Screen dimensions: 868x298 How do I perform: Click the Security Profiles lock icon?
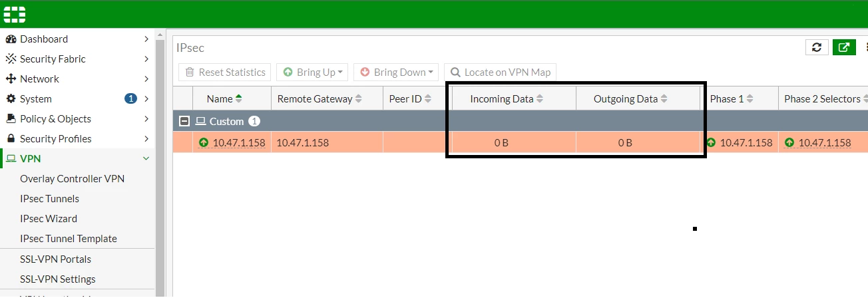(11, 139)
